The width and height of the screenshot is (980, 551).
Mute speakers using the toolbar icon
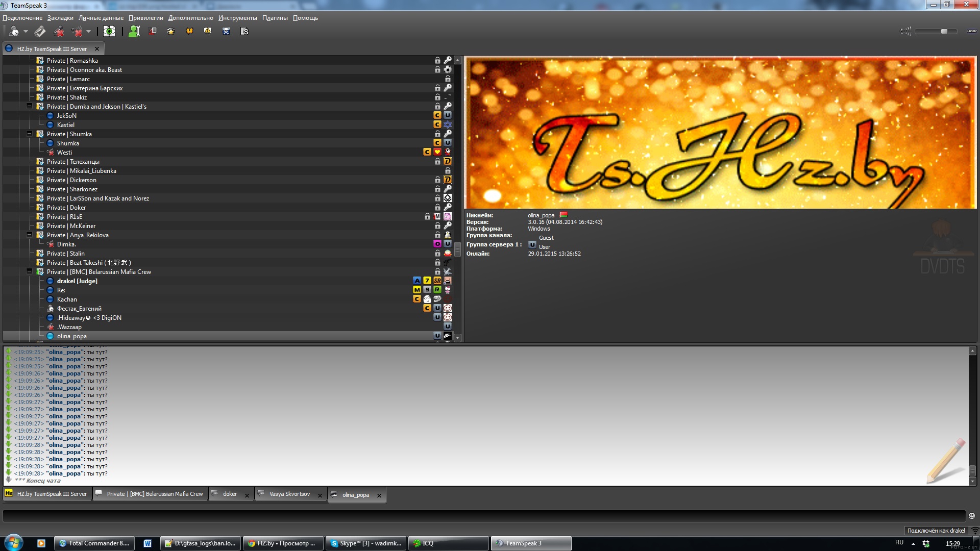77,32
